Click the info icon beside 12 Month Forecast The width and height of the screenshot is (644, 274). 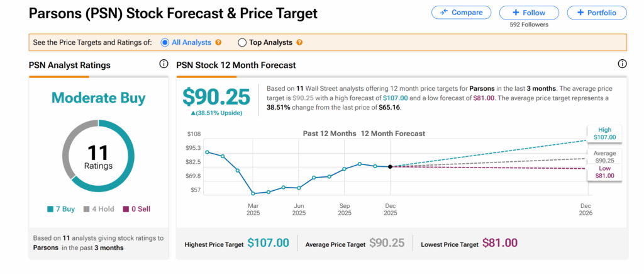click(622, 64)
